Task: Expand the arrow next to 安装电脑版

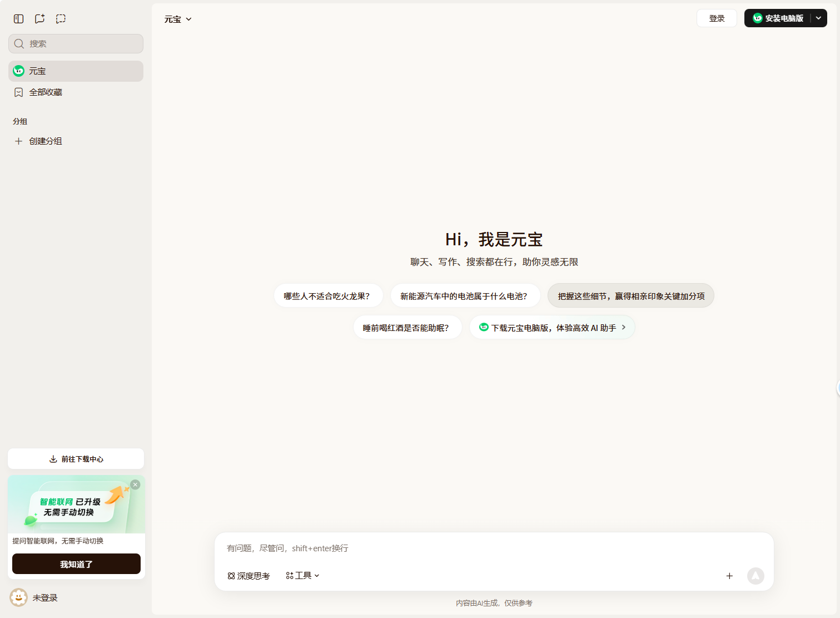Action: tap(818, 18)
